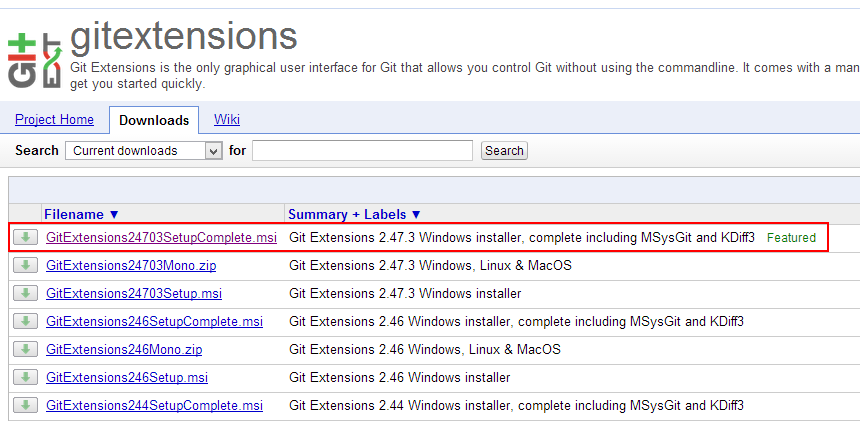
Task: Click the Search button
Action: [x=504, y=151]
